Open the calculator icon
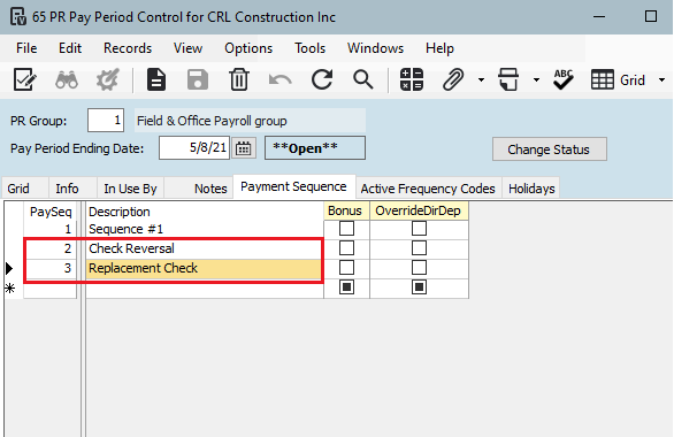This screenshot has height=437, width=673. point(412,80)
